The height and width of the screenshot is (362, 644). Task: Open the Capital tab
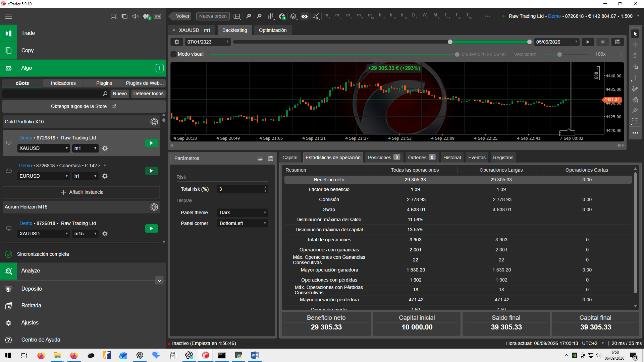(x=290, y=158)
